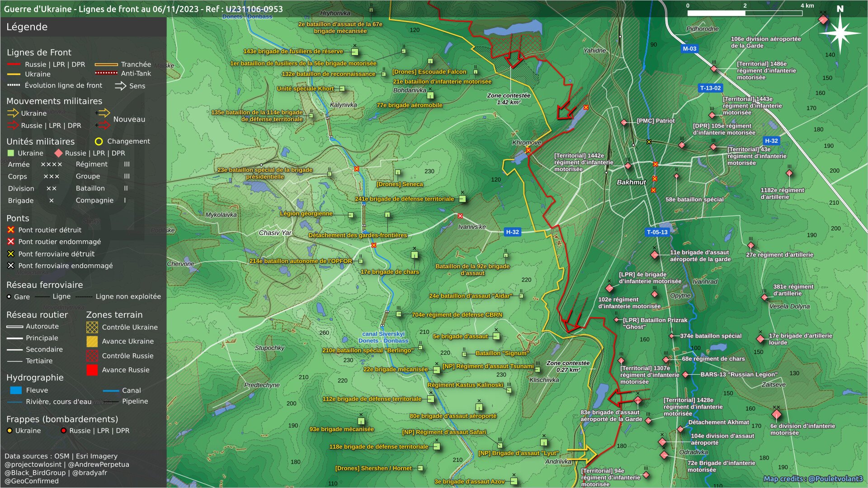This screenshot has width=868, height=488.
Task: Click the Odradivka village label
Action: 693,452
